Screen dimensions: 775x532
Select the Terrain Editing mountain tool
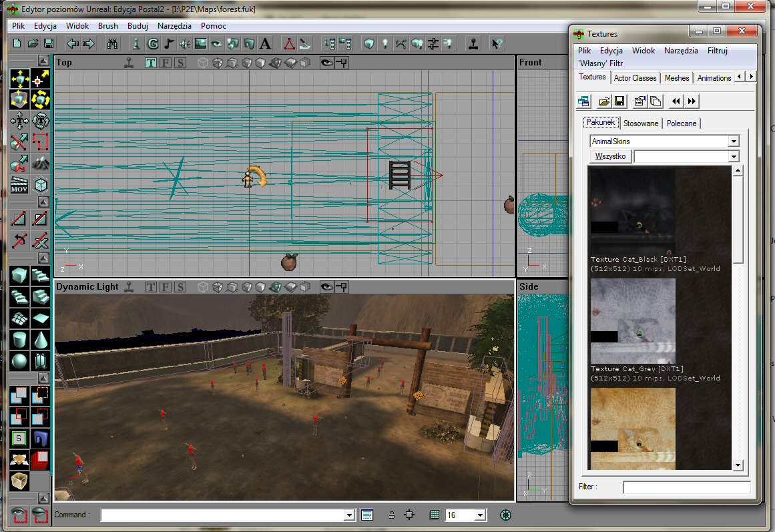tap(40, 163)
